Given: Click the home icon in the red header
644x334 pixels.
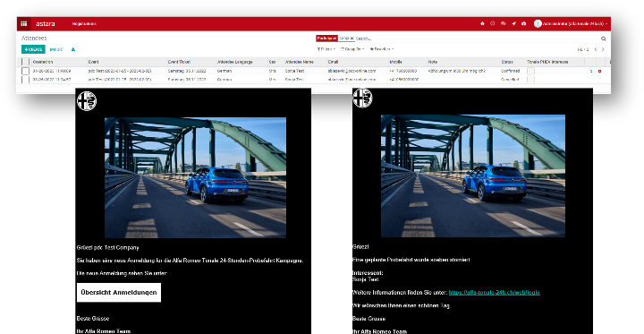Looking at the screenshot, I should click(x=482, y=24).
